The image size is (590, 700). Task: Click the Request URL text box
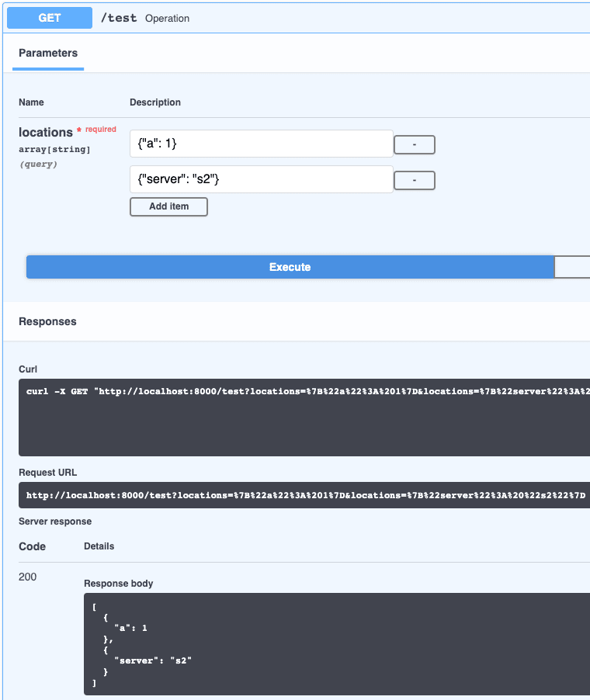pyautogui.click(x=304, y=495)
